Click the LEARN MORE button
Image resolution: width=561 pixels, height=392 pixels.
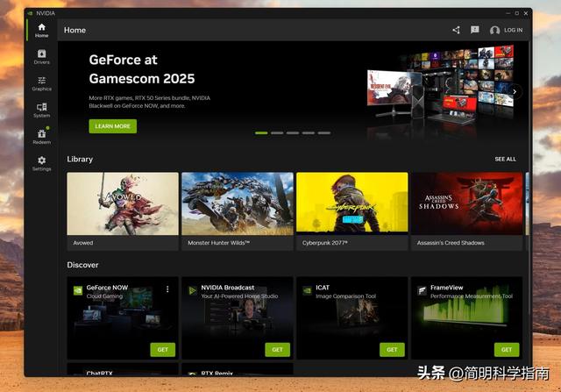point(113,126)
